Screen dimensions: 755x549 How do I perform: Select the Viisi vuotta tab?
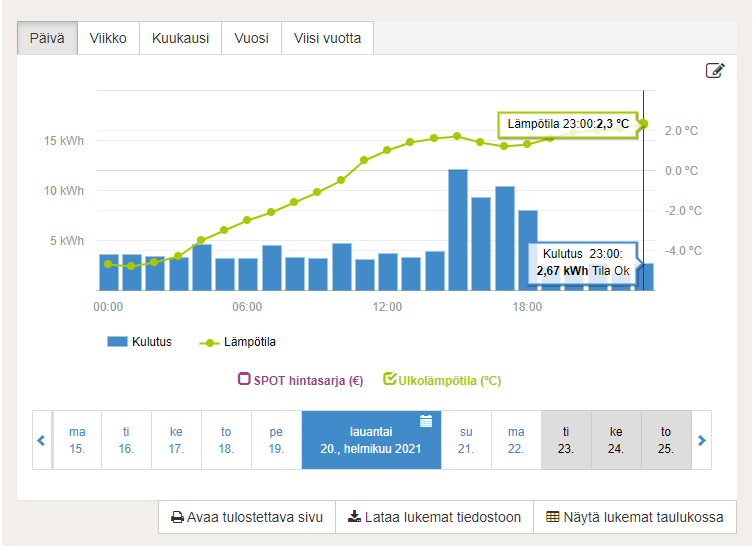(x=327, y=39)
